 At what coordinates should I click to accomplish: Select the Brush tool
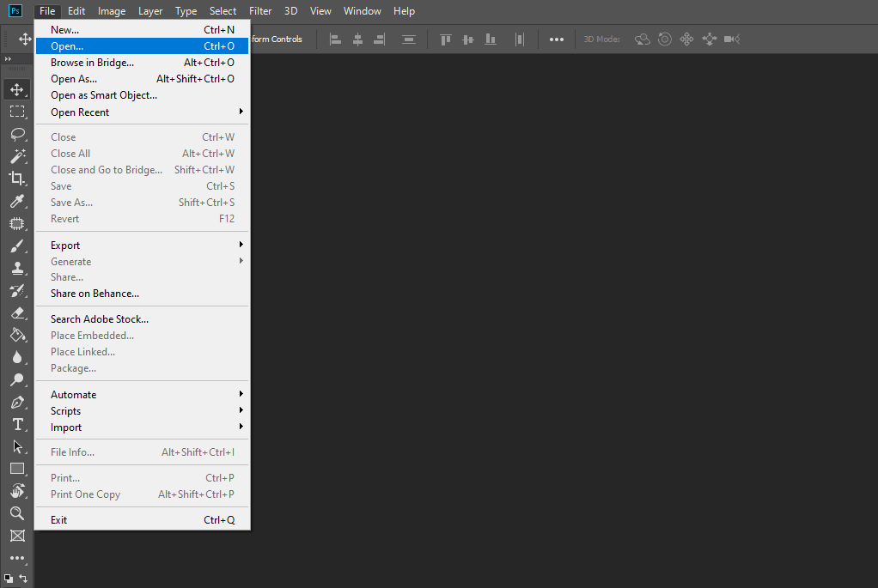18,246
